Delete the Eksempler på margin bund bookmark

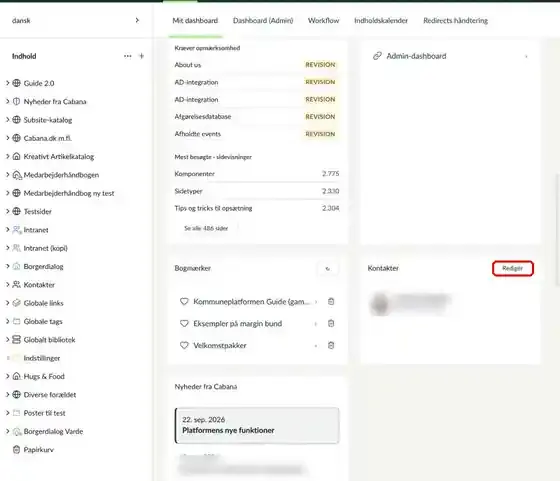tap(331, 324)
